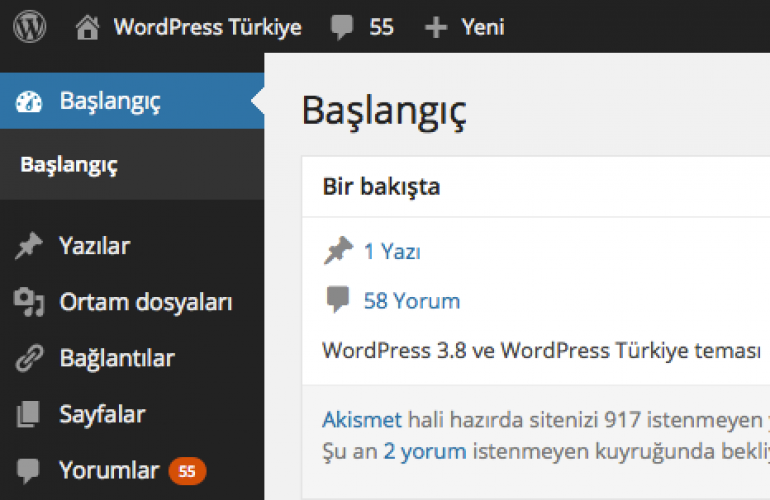Open the 58 Yorum link
The width and height of the screenshot is (770, 500).
click(412, 301)
